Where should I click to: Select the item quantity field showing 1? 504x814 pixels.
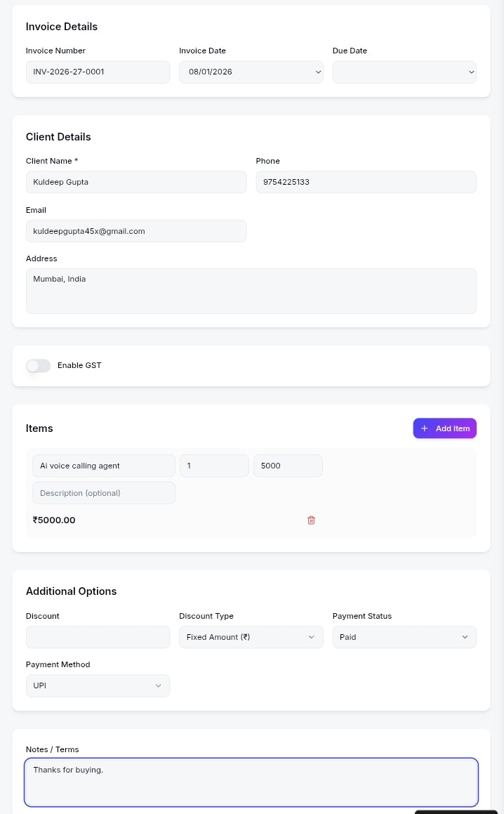tap(214, 466)
